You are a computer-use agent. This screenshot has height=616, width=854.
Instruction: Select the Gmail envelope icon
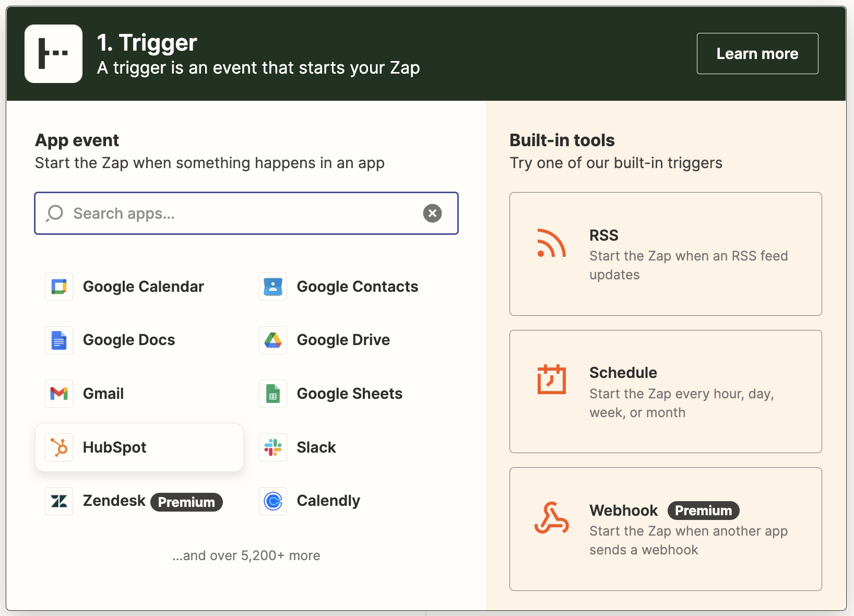click(x=59, y=394)
